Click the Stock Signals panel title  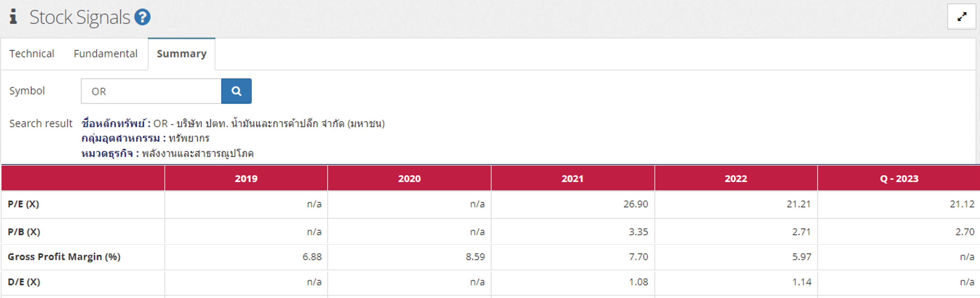(80, 17)
